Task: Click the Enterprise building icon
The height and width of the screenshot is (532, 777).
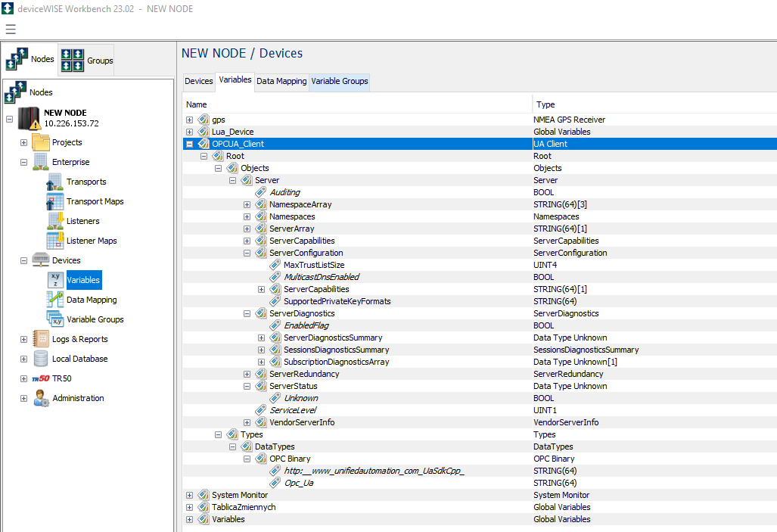Action: tap(41, 162)
